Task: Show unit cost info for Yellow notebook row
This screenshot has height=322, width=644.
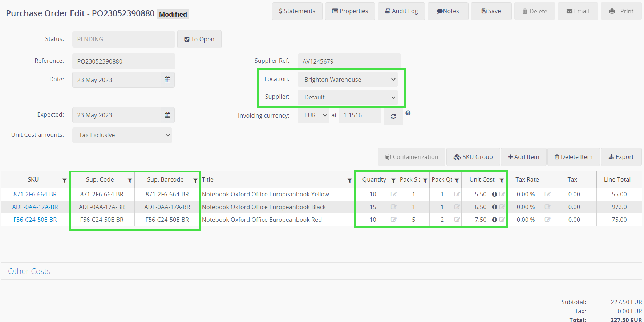Action: 494,194
